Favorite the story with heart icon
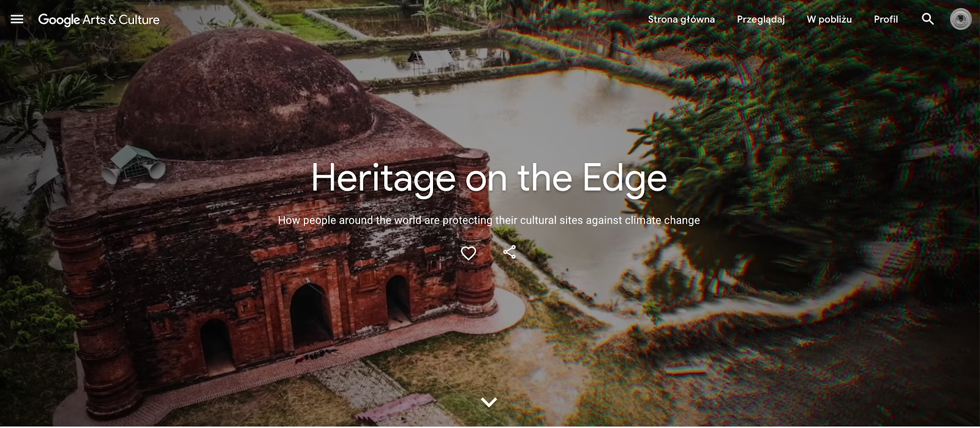This screenshot has width=980, height=428. pyautogui.click(x=469, y=253)
